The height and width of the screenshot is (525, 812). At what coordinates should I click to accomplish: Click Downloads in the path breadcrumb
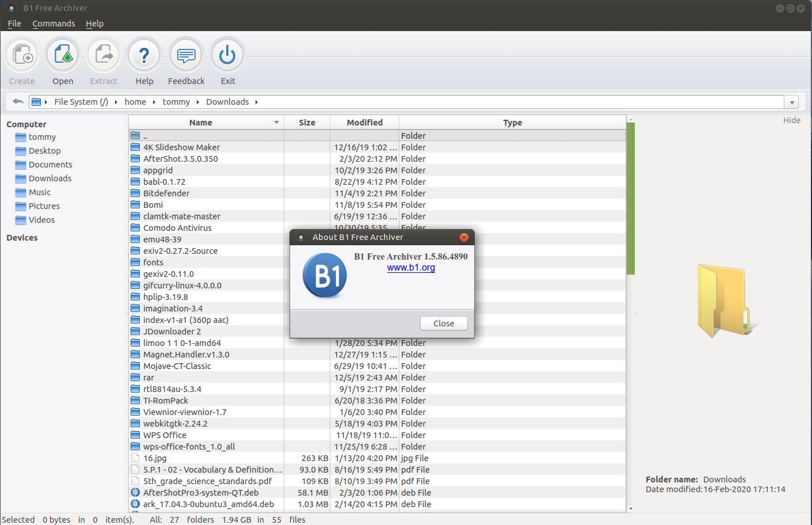pos(227,102)
